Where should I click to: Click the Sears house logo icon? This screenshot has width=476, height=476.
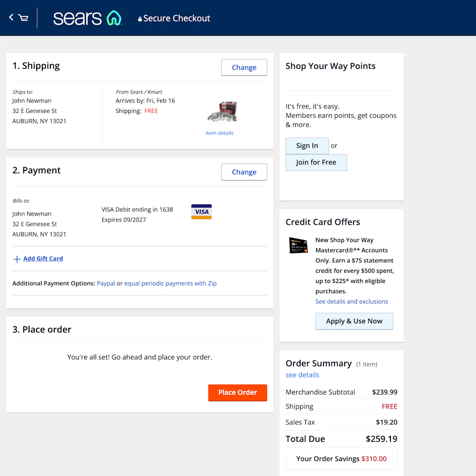[x=114, y=18]
